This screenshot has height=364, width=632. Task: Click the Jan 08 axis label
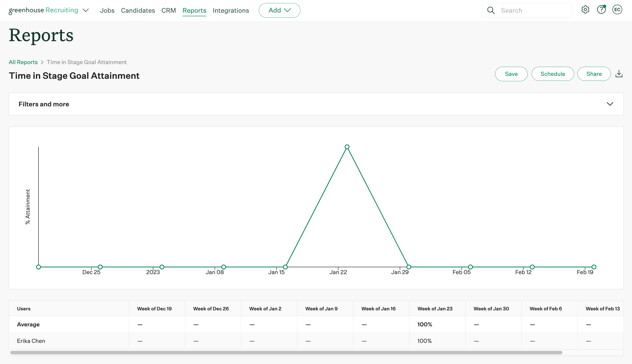point(215,272)
